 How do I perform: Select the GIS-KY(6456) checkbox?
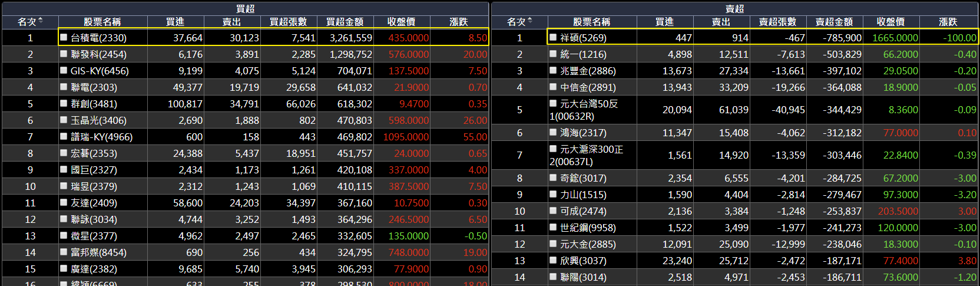coord(64,70)
